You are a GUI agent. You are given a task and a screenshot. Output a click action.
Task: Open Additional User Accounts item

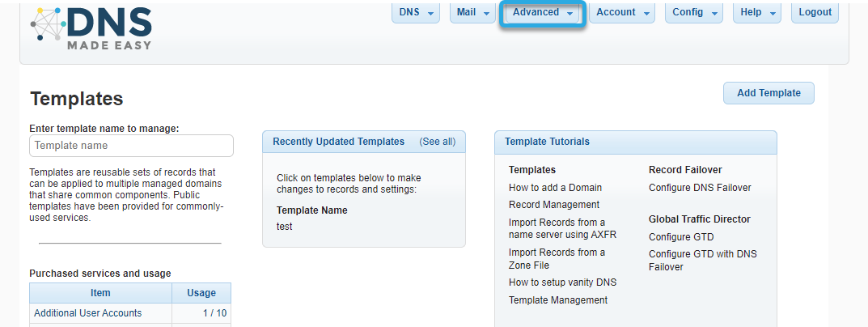[88, 313]
